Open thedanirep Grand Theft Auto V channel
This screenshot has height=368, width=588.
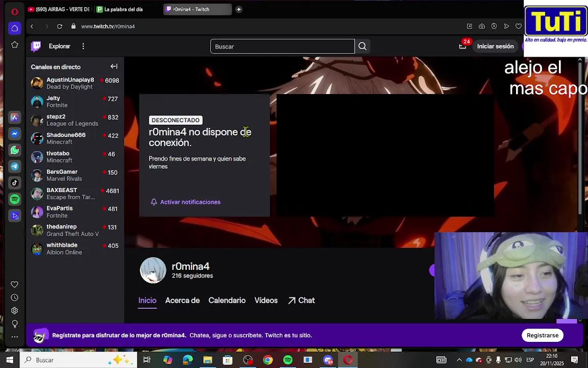pos(75,230)
